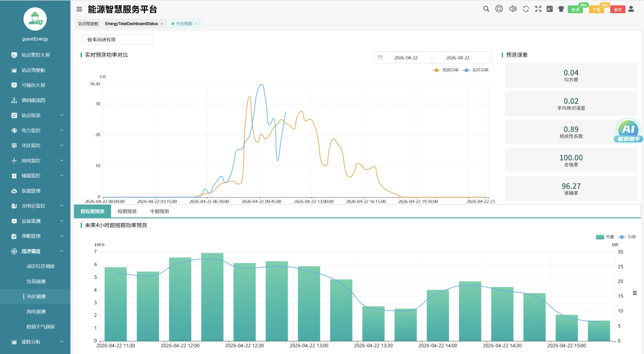
Task: Click the red 事故 alarm button
Action: click(x=617, y=10)
